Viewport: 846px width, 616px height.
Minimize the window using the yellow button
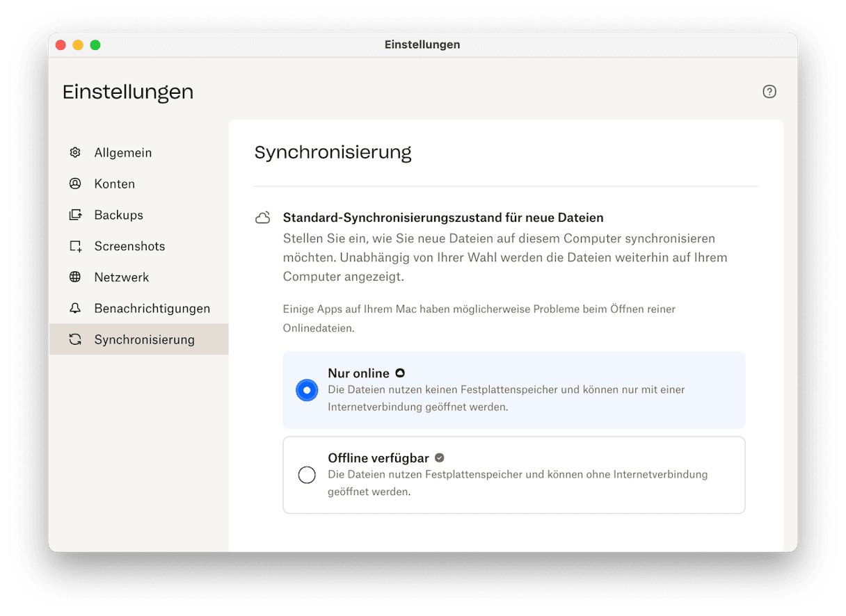click(x=78, y=44)
